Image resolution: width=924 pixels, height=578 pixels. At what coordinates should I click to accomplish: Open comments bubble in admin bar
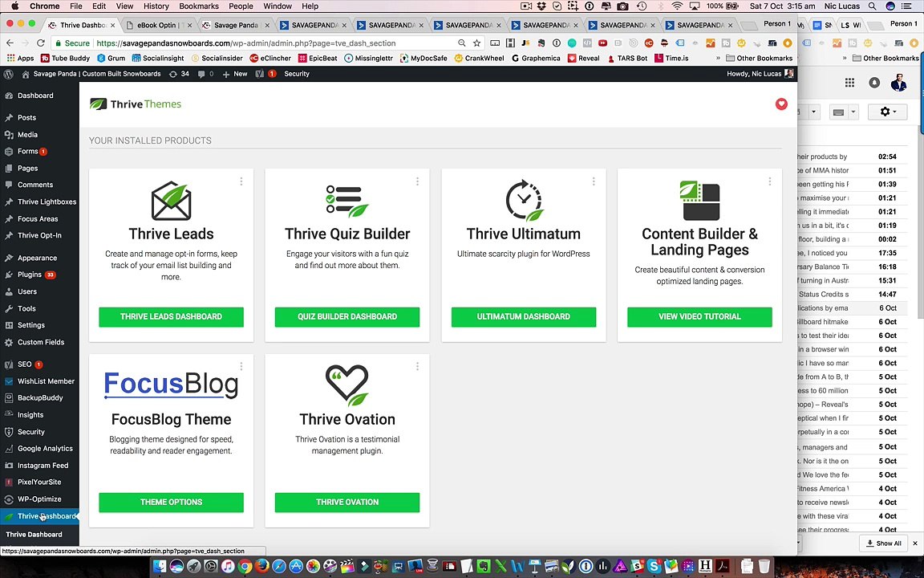(x=205, y=74)
